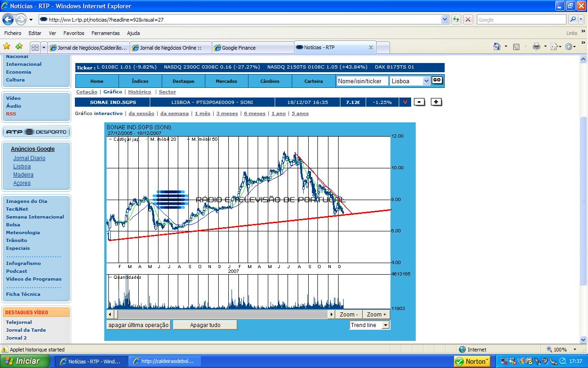Image resolution: width=588 pixels, height=368 pixels.
Task: Open the Quick Tabs grid icon
Action: tap(35, 47)
